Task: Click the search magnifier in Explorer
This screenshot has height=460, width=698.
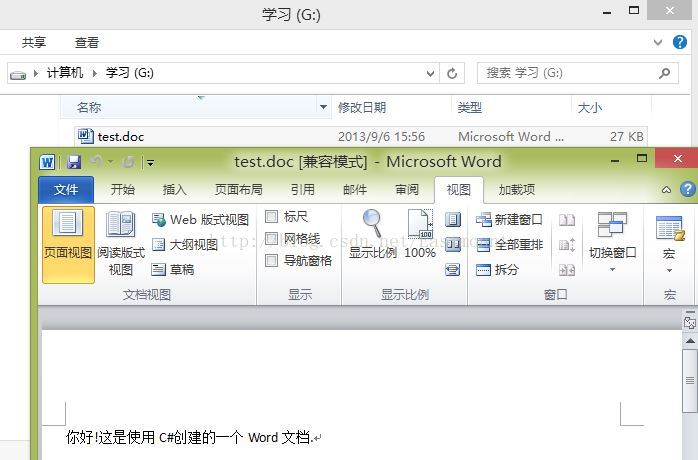Action: click(x=664, y=73)
